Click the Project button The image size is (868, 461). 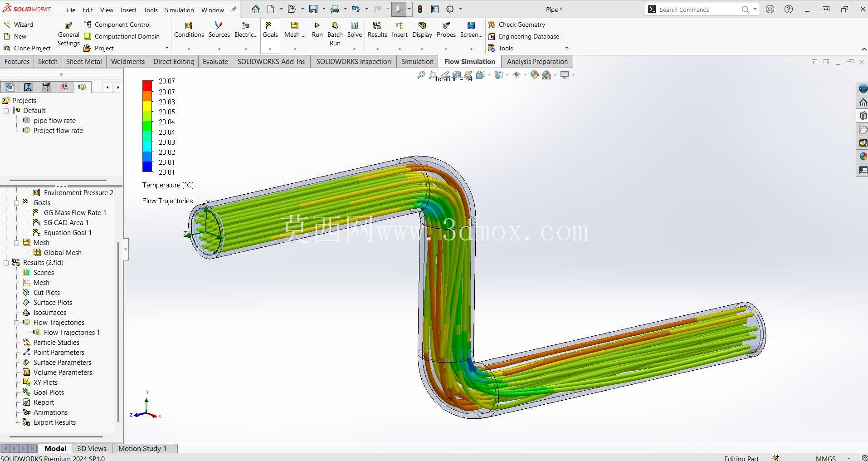click(99, 48)
